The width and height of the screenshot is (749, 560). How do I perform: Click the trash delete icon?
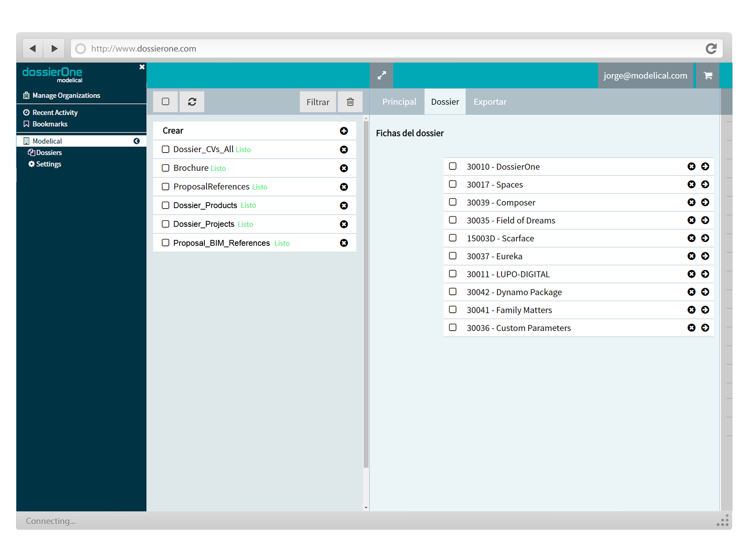[x=350, y=102]
